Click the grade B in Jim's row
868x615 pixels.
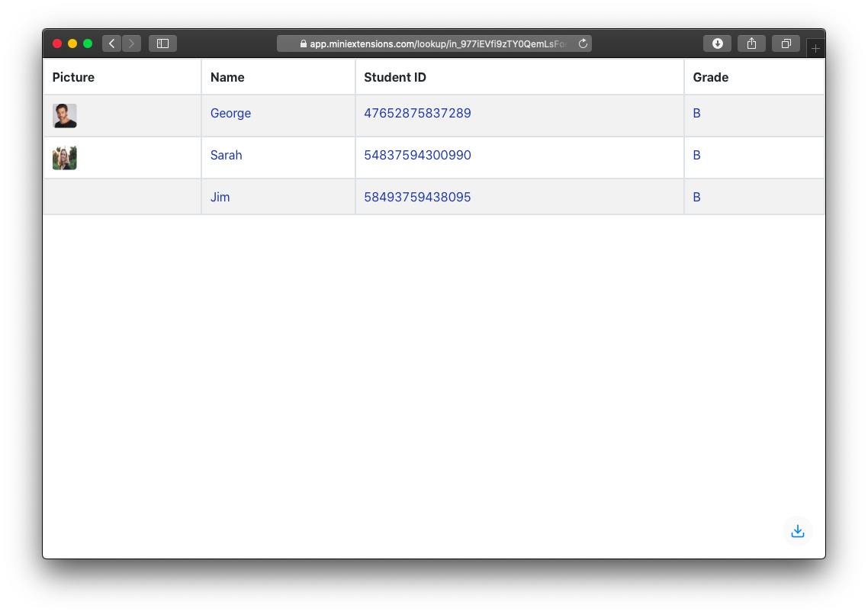(696, 198)
